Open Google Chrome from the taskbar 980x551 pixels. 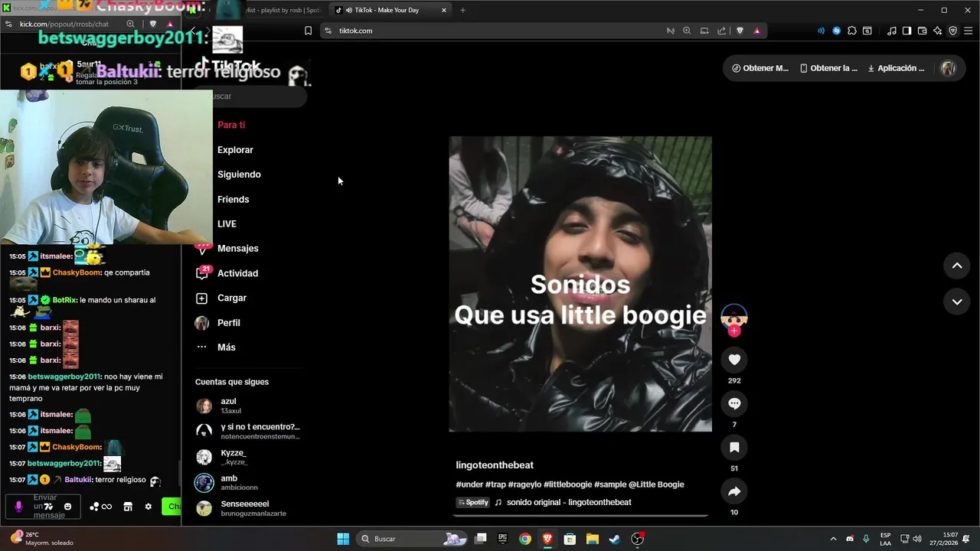click(x=524, y=539)
